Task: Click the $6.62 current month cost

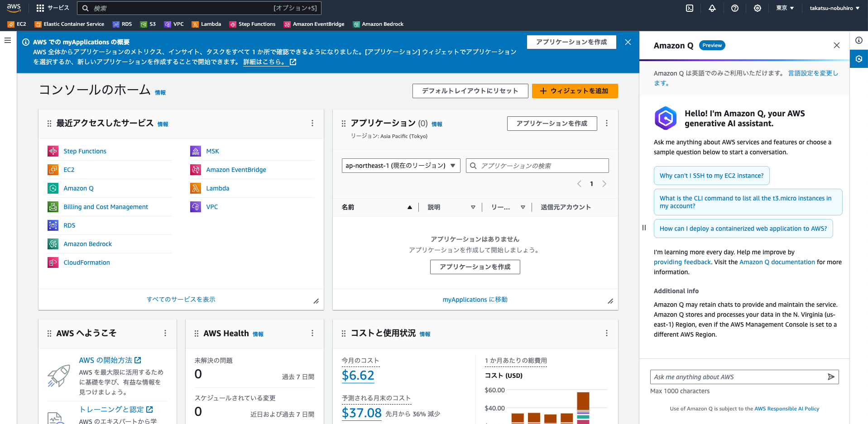Action: [358, 375]
